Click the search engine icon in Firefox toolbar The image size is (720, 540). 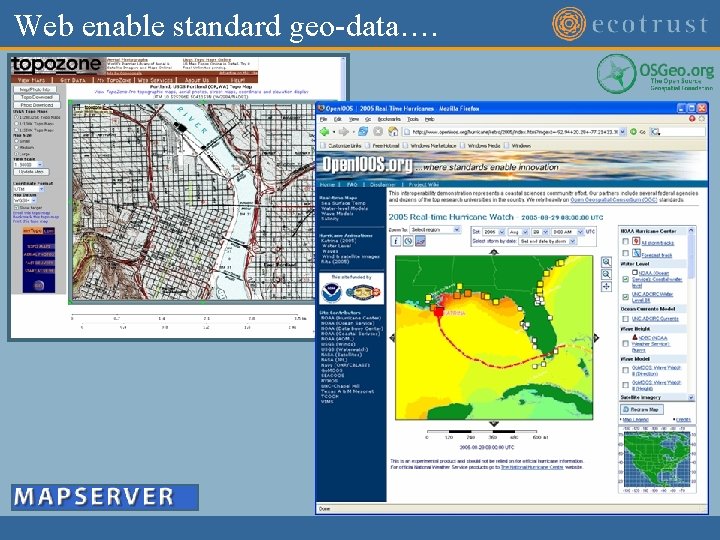tap(655, 132)
